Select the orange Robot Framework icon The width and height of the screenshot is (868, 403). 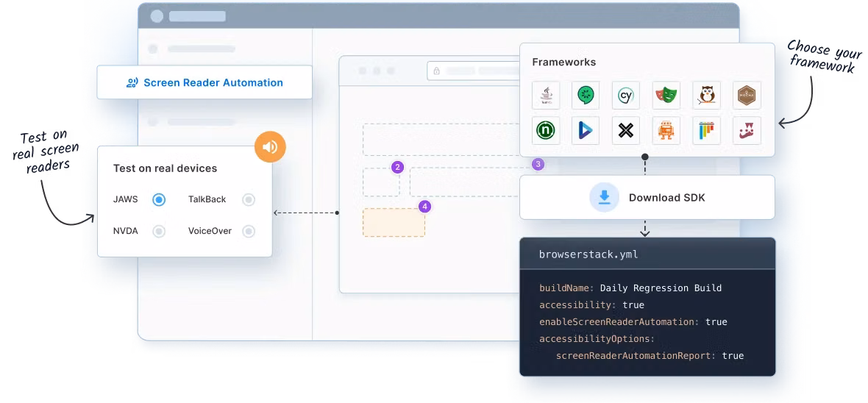pos(666,130)
